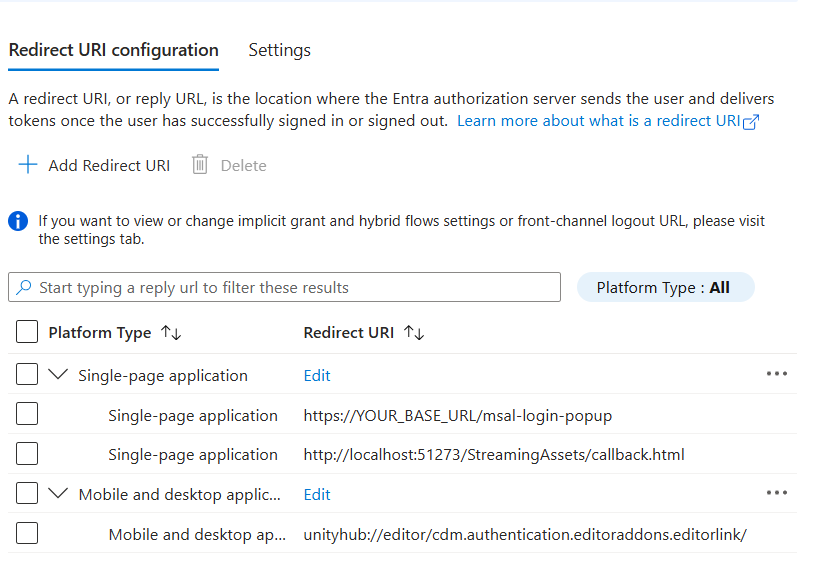Viewport: 813px width, 580px height.
Task: Switch to the Settings tab
Action: point(279,50)
